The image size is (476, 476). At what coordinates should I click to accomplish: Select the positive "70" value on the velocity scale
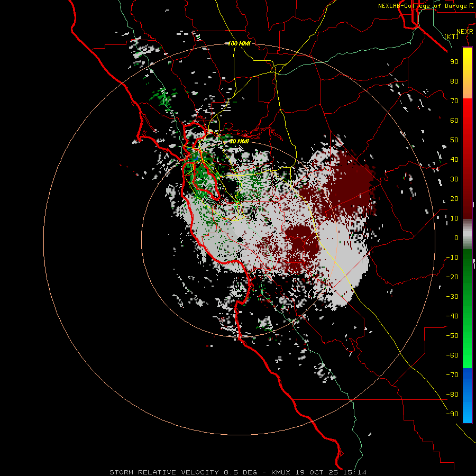pos(454,101)
